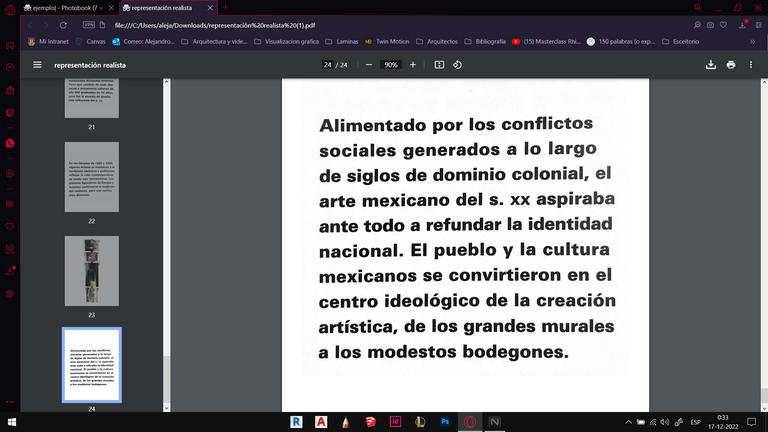Image resolution: width=768 pixels, height=432 pixels.
Task: Click the zoom level field showing 90%
Action: 391,65
